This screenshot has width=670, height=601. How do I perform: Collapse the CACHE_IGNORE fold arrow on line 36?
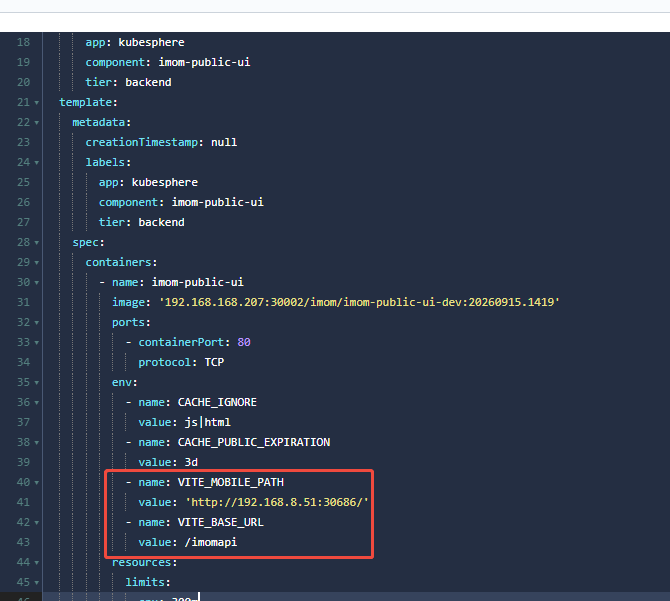click(37, 403)
